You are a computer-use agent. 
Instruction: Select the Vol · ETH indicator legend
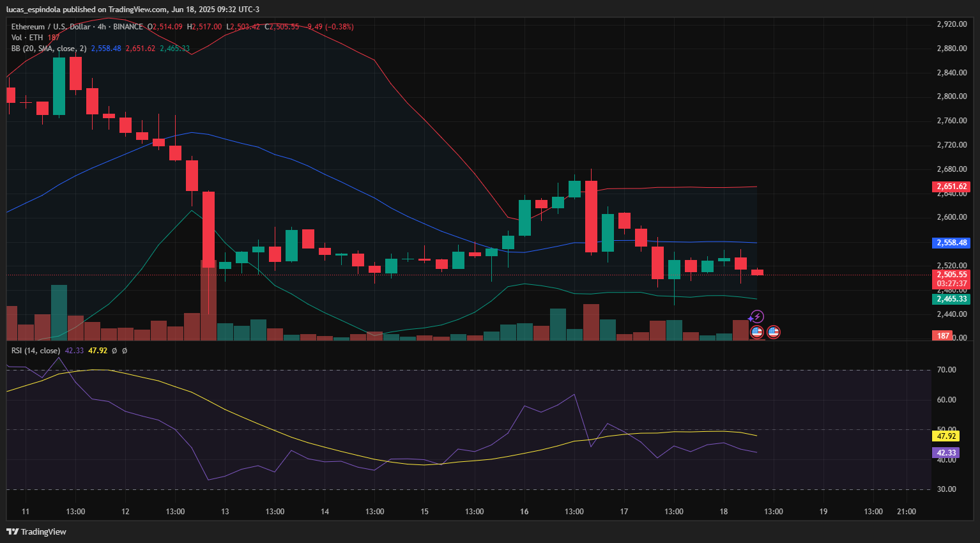[27, 38]
